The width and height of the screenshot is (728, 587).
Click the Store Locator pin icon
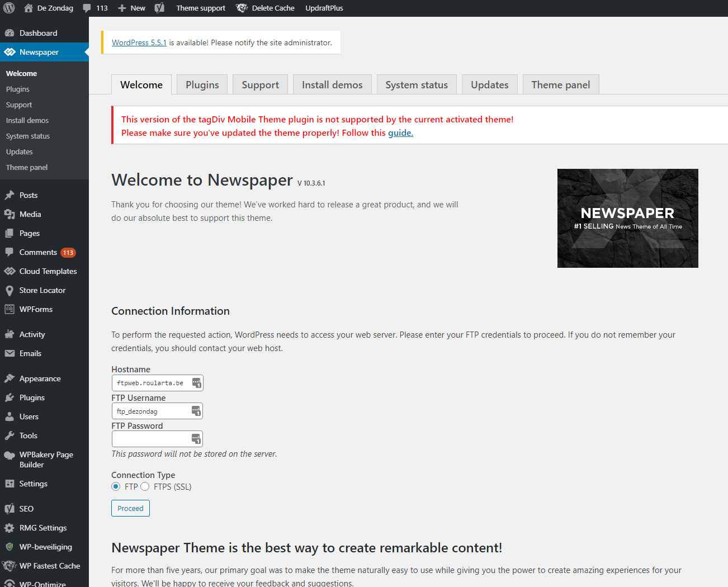click(10, 290)
